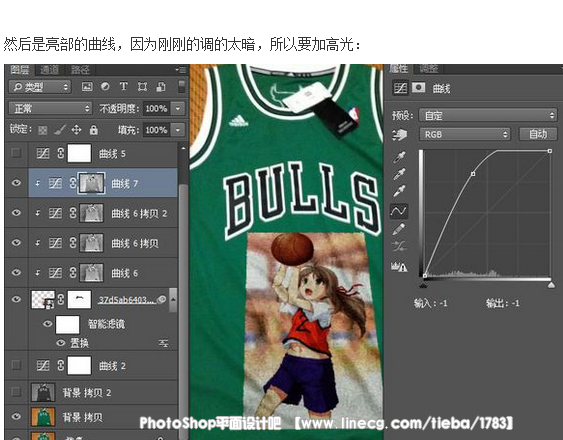This screenshot has height=440, width=563.
Task: Select the pixel layer filter icon
Action: 87,87
